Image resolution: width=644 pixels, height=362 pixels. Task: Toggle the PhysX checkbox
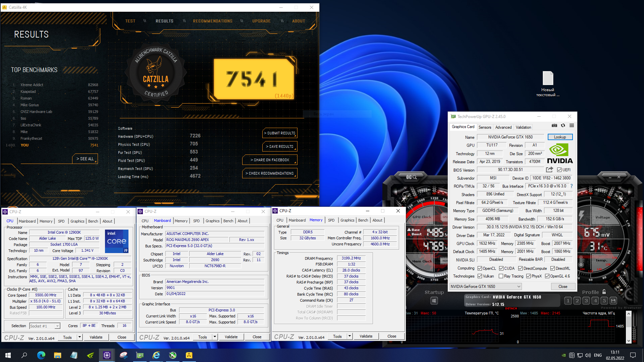point(528,276)
